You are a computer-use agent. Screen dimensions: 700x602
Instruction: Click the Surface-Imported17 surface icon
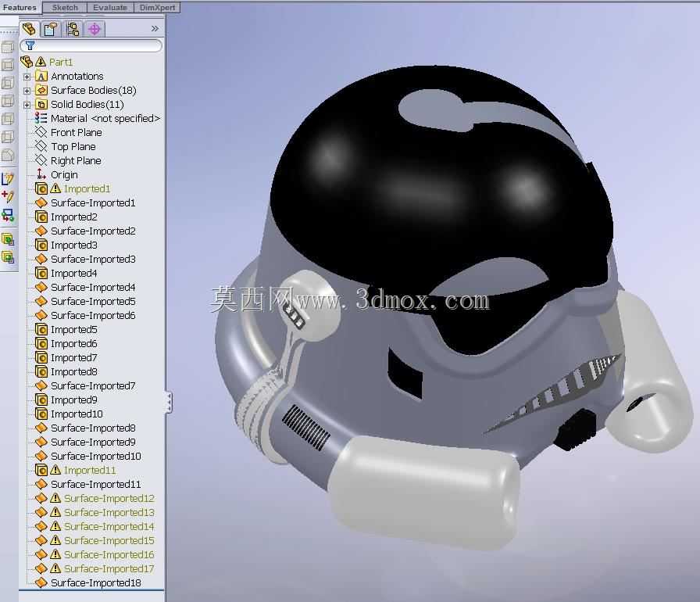click(41, 568)
